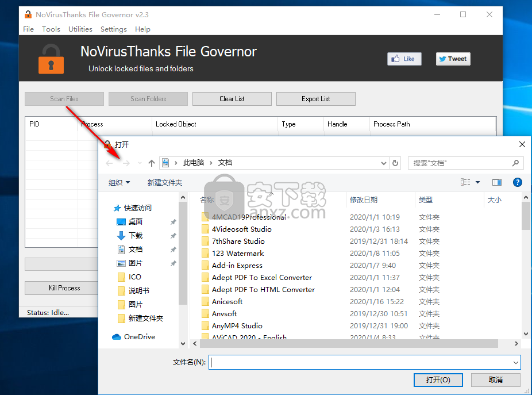This screenshot has height=395, width=532.
Task: Click the pin icon next to 桌面
Action: tap(174, 222)
